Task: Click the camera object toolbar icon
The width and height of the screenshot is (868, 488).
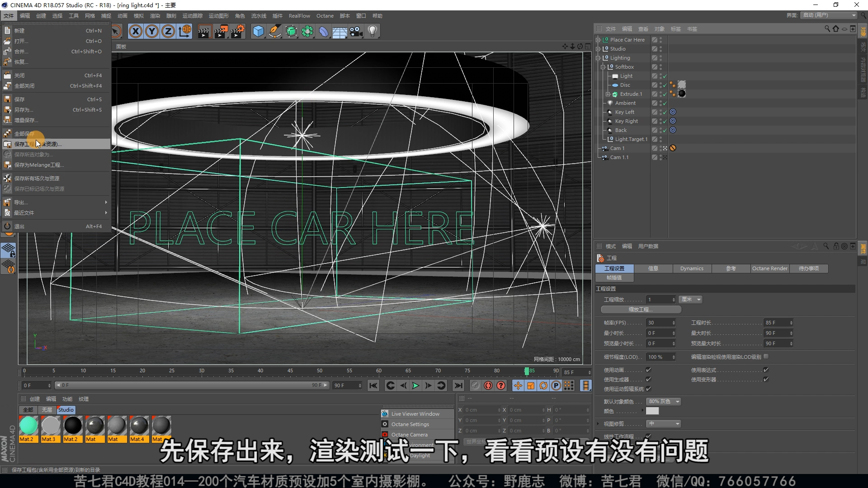Action: pos(356,31)
